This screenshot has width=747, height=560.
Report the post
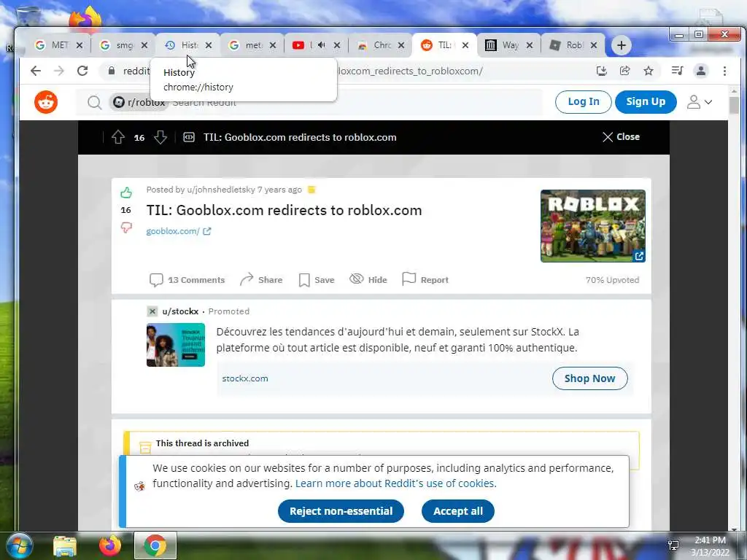pos(425,279)
